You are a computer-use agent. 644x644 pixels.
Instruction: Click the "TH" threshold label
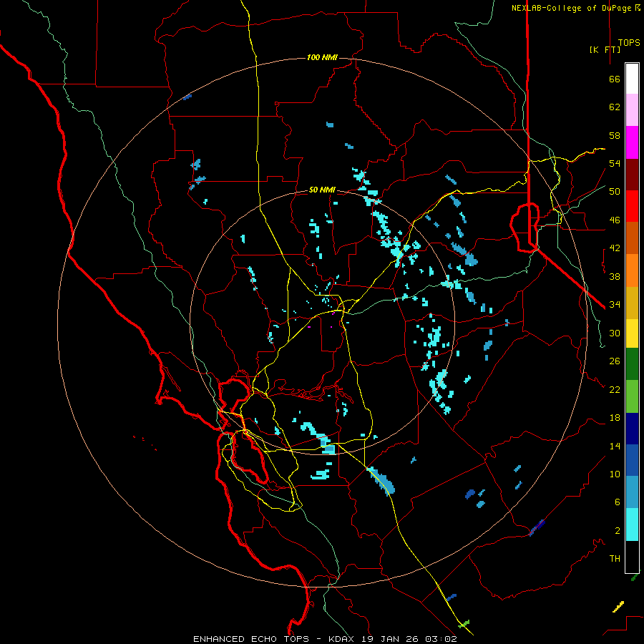615,559
